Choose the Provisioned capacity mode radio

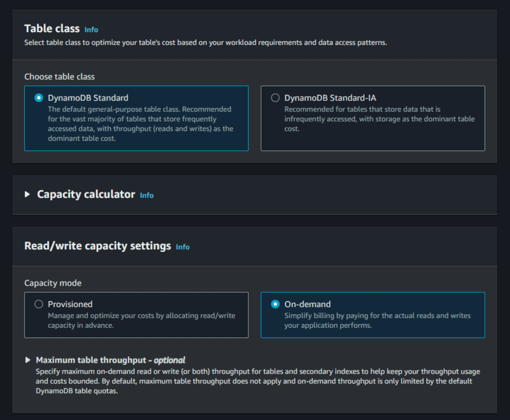[39, 304]
